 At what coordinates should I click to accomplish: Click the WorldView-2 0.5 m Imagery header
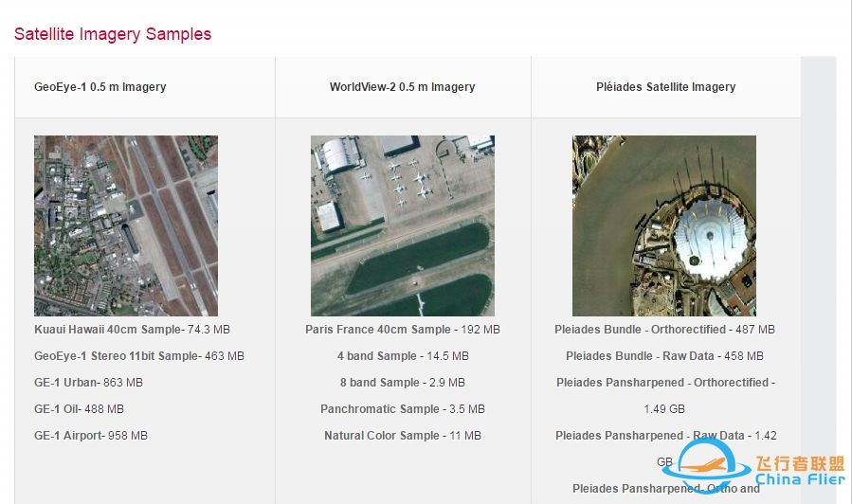pos(402,87)
